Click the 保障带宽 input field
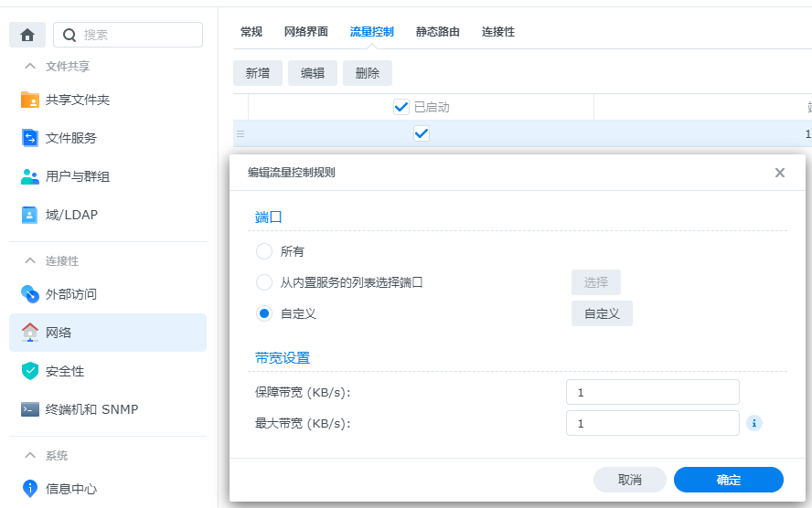 point(652,392)
